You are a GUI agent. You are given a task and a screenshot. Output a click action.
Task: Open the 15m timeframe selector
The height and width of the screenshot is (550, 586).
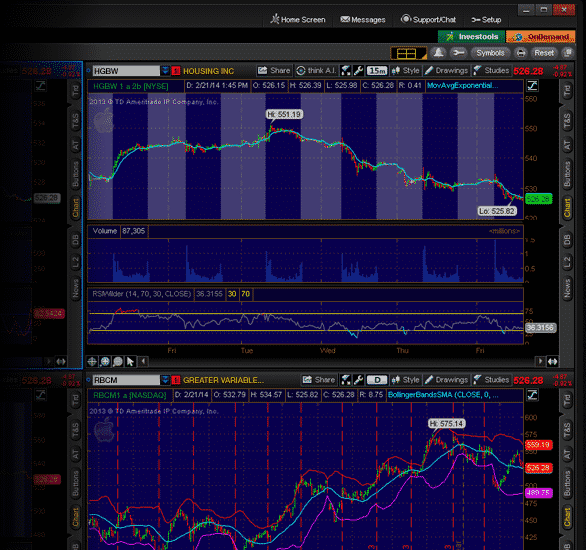pos(377,71)
